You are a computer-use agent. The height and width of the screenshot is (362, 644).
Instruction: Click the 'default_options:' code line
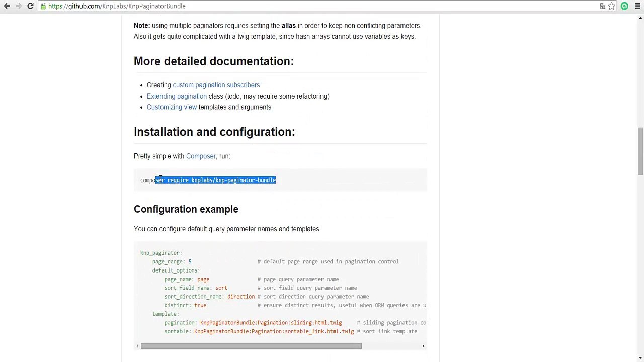[176, 270]
